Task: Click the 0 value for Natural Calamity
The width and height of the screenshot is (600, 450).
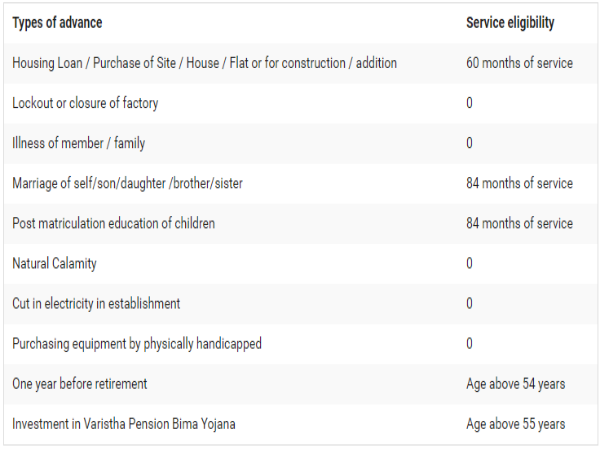Action: [x=470, y=263]
